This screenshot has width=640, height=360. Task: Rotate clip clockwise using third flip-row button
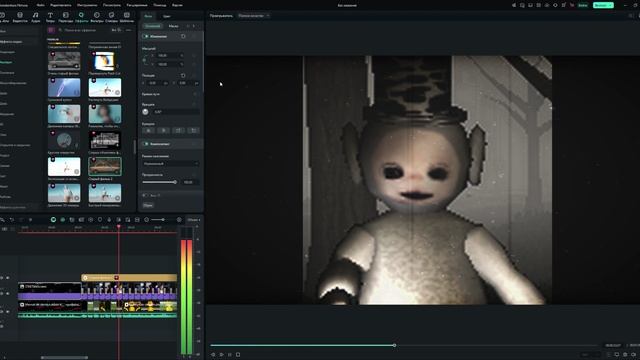point(178,131)
